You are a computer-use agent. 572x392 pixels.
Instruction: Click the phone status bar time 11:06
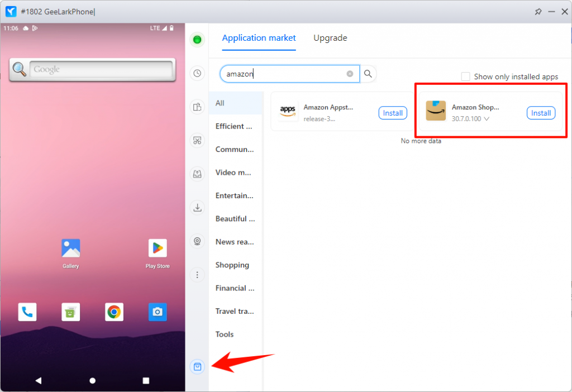(x=11, y=28)
